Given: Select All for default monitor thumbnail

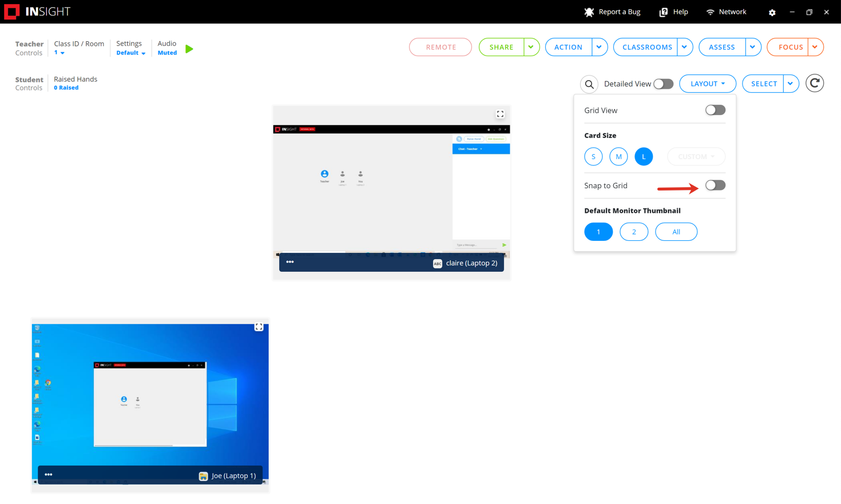Looking at the screenshot, I should pyautogui.click(x=676, y=232).
